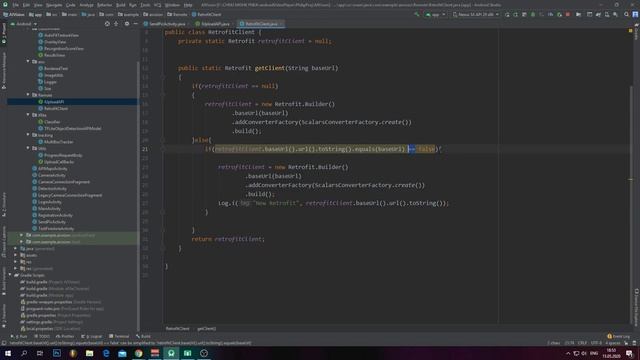Hide the Project panel with minus icon
The height and width of the screenshot is (360, 640).
(136, 24)
